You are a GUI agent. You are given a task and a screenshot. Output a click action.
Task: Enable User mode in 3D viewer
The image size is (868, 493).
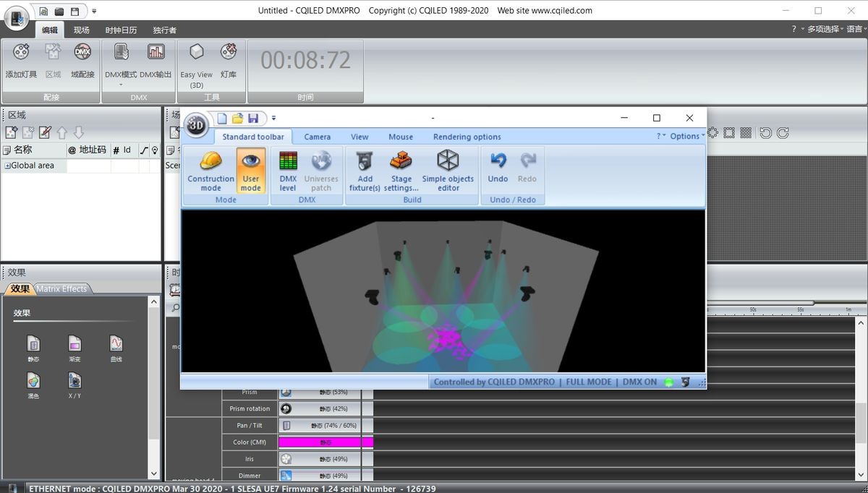pos(251,171)
